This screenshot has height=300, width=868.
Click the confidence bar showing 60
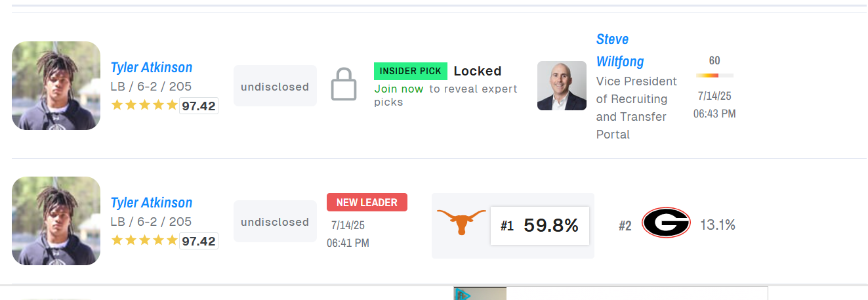(714, 75)
